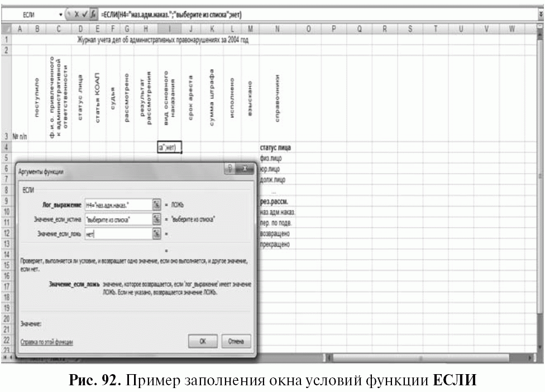Click the rotated 'взыскано' header cell

250,98
